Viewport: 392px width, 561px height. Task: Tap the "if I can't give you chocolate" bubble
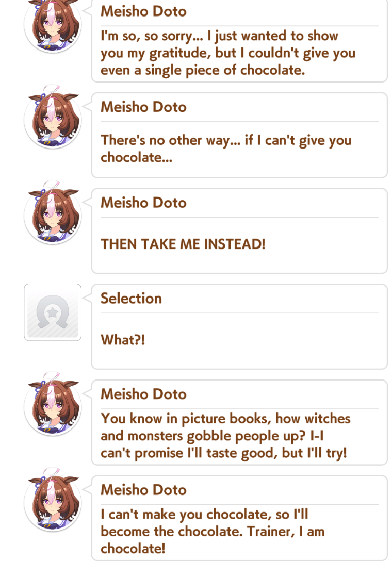pos(239,135)
